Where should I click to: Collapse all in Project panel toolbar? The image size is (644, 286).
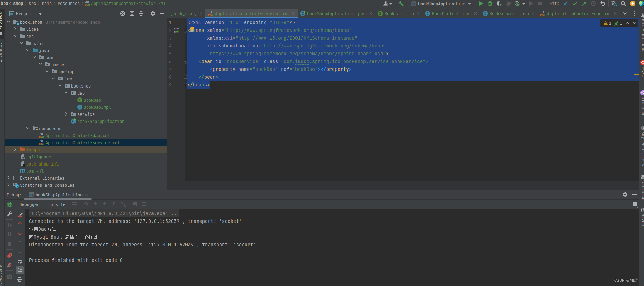pos(141,13)
